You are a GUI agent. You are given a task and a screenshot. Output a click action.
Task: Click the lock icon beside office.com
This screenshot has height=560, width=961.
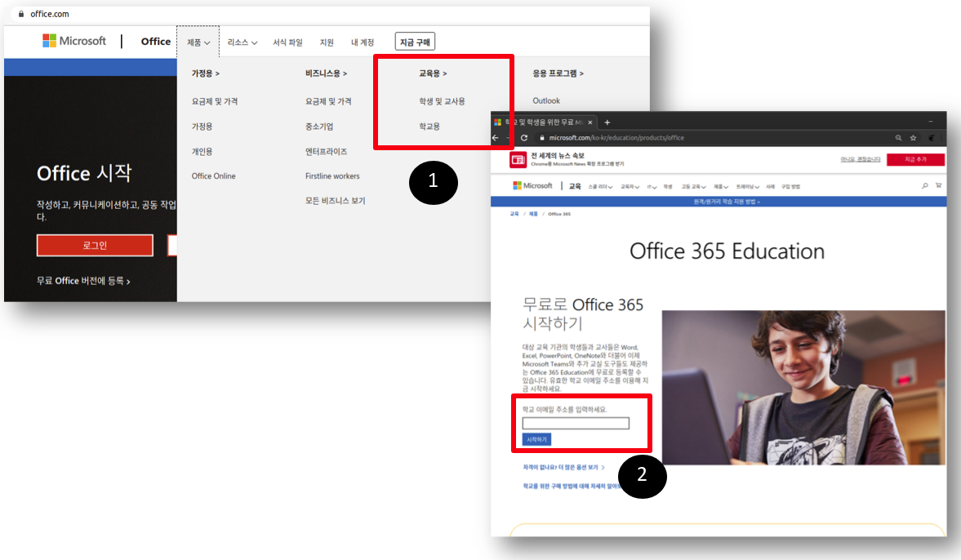pyautogui.click(x=21, y=14)
